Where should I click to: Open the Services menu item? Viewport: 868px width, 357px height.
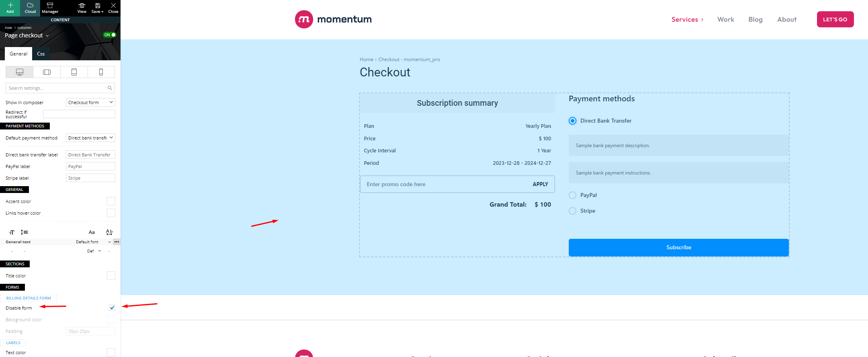pos(687,19)
